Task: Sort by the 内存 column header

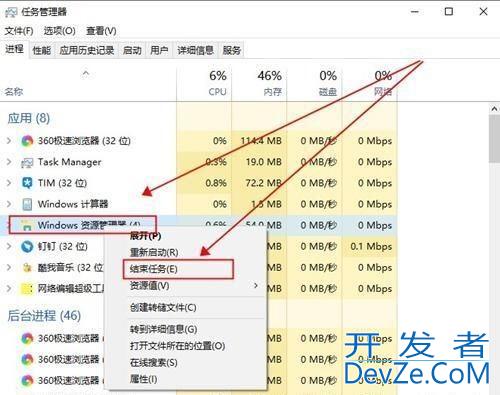Action: coord(259,83)
